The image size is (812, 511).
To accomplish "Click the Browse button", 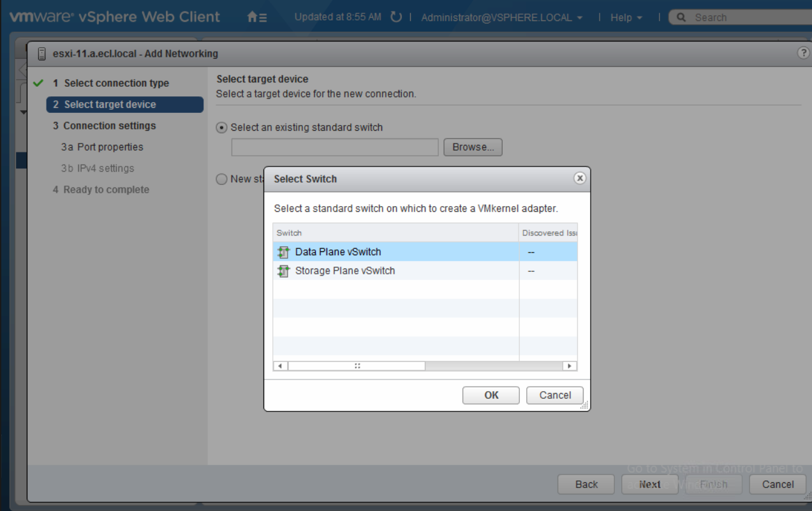I will coord(473,147).
